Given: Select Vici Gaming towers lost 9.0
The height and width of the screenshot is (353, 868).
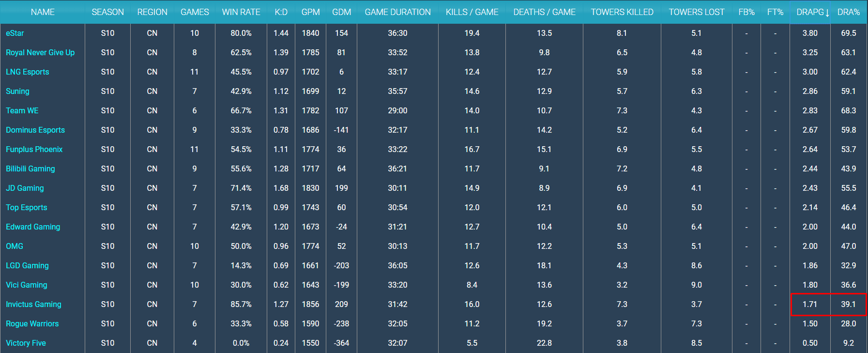Looking at the screenshot, I should click(697, 285).
